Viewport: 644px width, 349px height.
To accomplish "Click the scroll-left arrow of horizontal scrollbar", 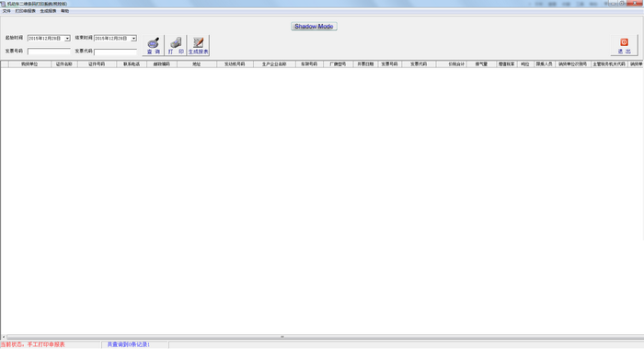I will click(x=4, y=337).
